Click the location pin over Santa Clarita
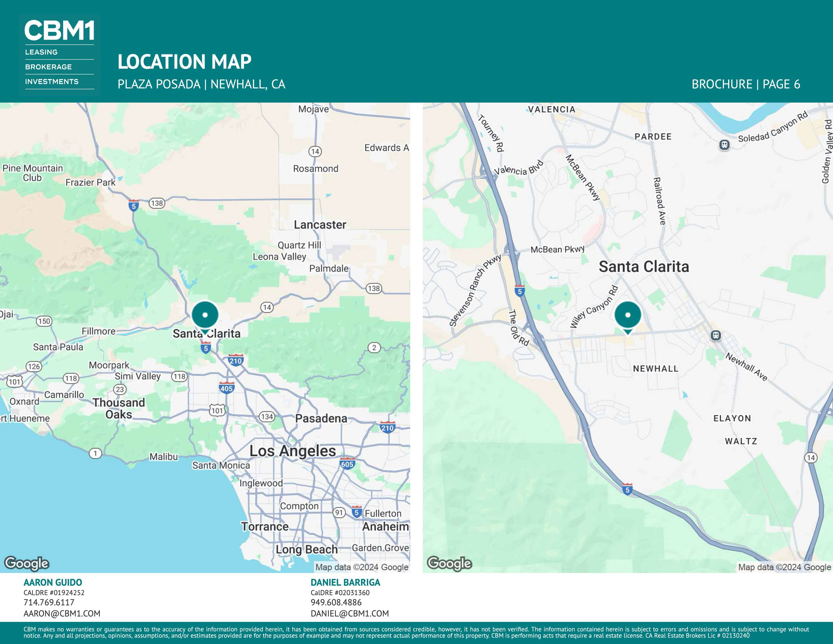The image size is (833, 644). click(205, 316)
